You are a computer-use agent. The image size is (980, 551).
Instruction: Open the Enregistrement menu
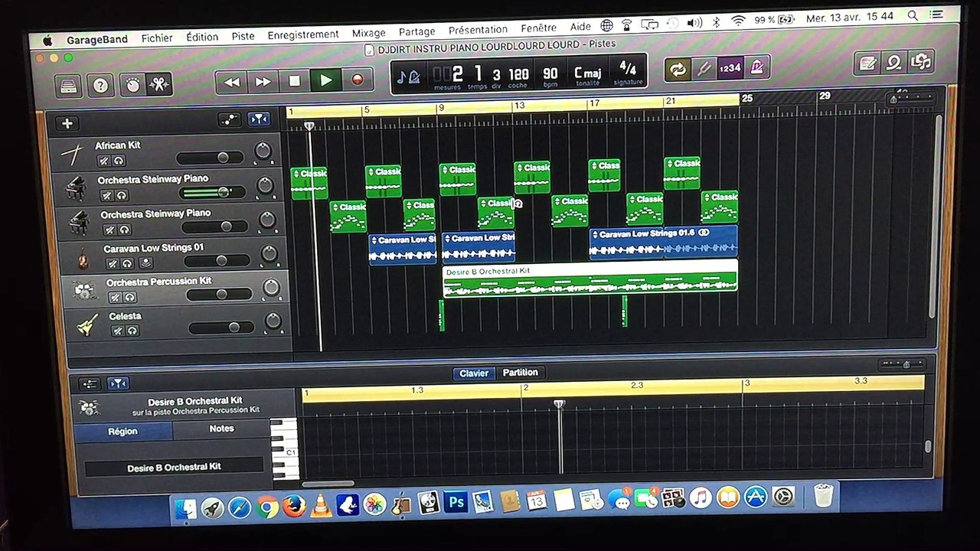[x=303, y=34]
